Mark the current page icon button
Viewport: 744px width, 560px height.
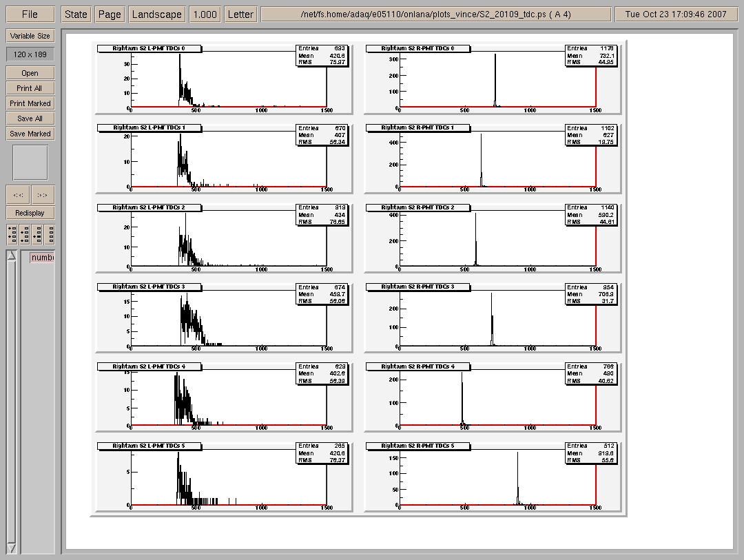click(37, 234)
